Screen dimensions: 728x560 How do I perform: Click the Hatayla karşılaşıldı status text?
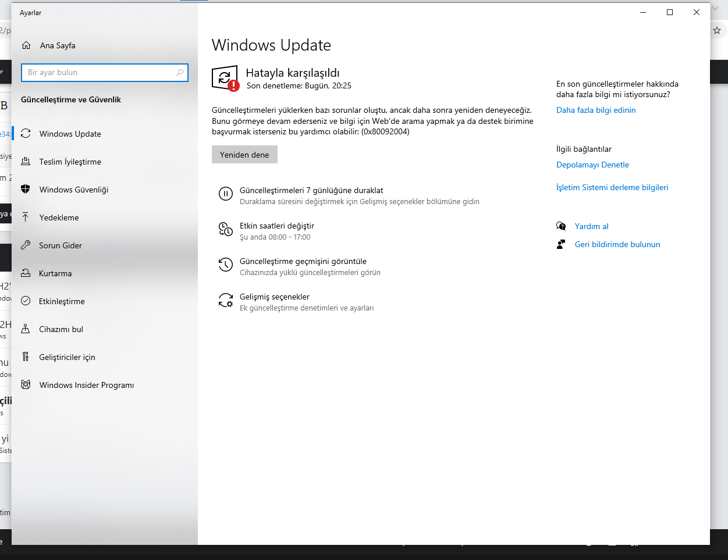point(293,73)
